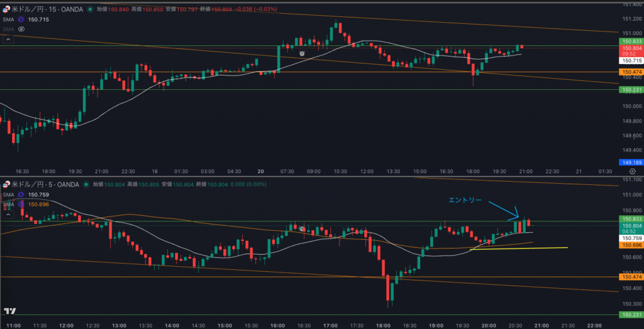
Task: Open the 米ドル/円 5 OANDA symbol title
Action: click(x=45, y=184)
